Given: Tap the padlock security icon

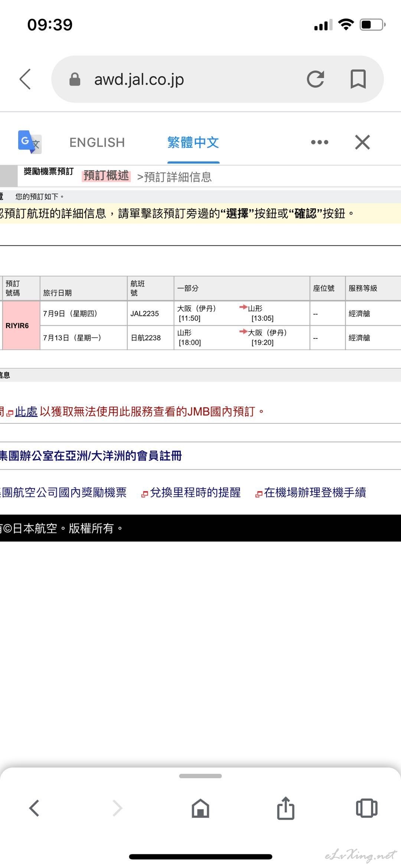Looking at the screenshot, I should (x=75, y=79).
